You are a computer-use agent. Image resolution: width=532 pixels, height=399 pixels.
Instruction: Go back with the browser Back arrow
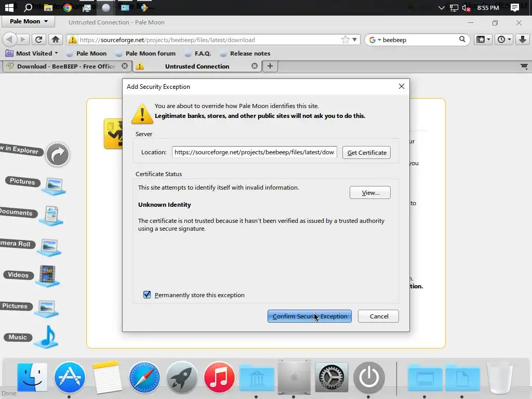tap(9, 39)
